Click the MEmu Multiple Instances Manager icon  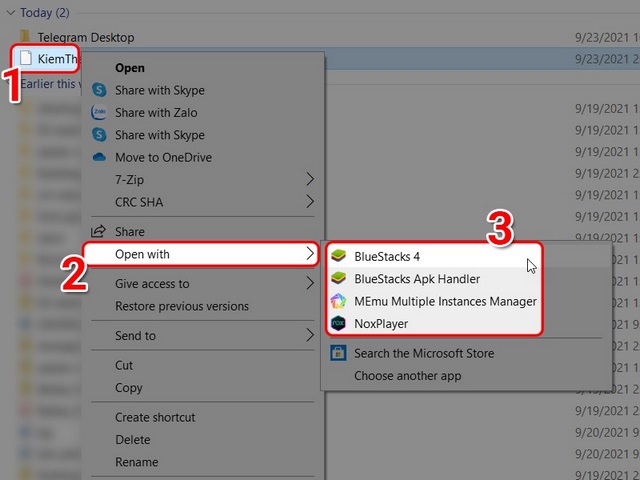point(339,301)
